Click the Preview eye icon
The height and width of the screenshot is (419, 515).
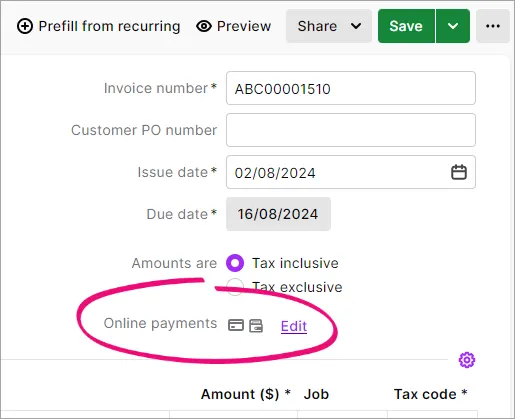pos(204,26)
